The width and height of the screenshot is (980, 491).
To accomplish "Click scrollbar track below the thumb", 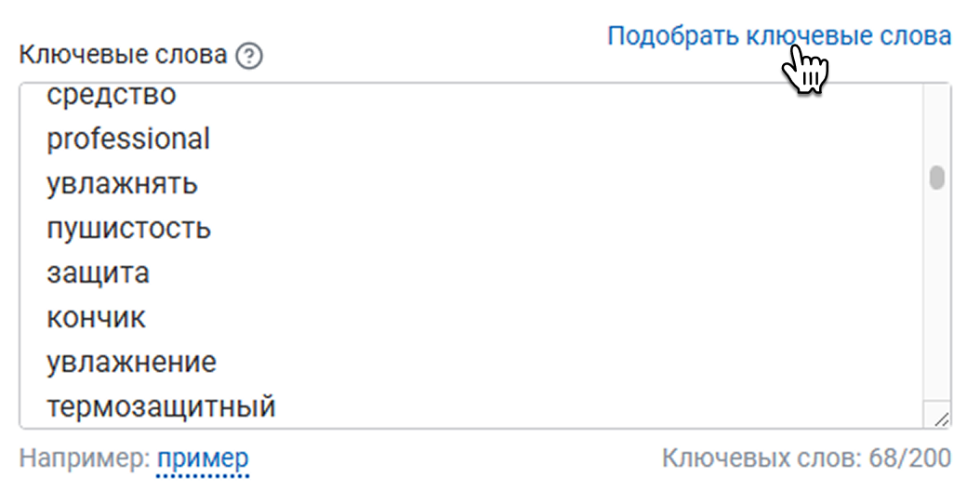I will [x=936, y=298].
